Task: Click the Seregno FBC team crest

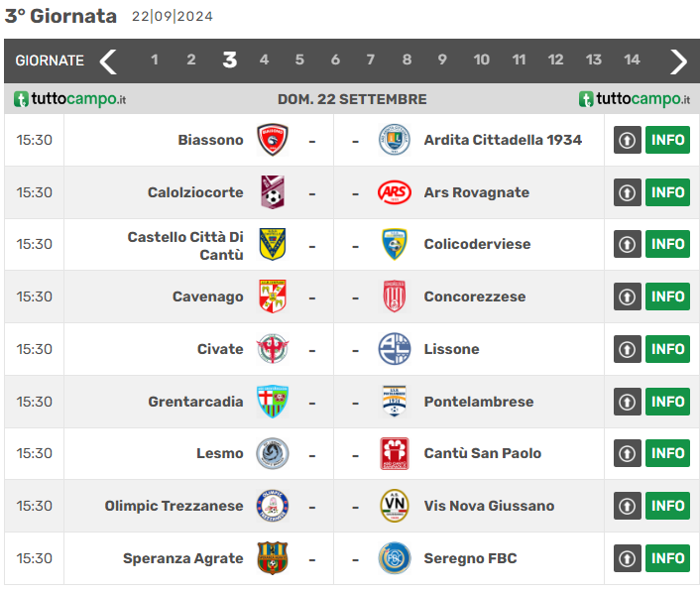Action: click(394, 558)
